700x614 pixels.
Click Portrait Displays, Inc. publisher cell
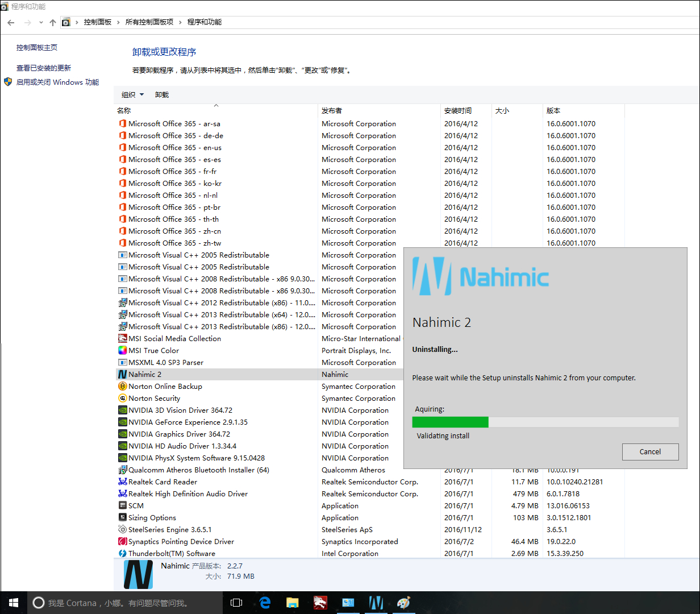[356, 351]
